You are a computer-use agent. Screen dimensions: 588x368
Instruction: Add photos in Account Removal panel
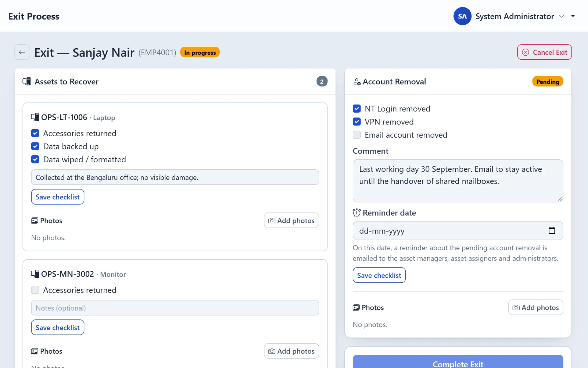536,307
